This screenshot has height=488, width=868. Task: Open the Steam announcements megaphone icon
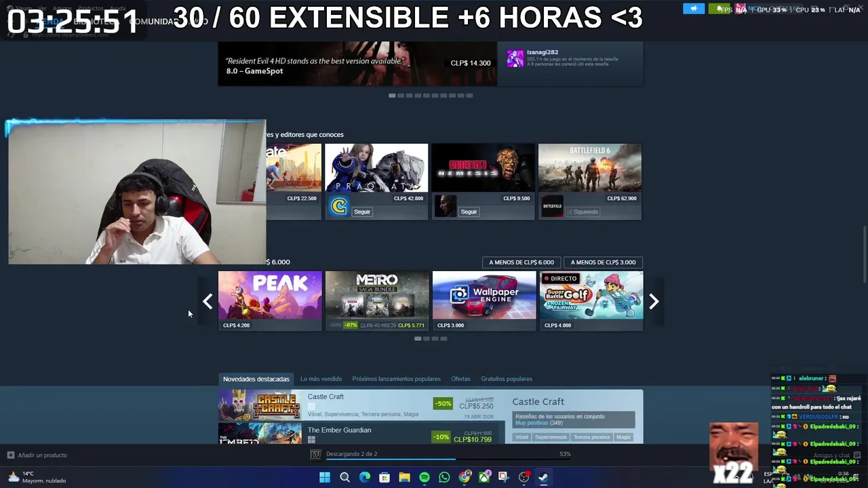coord(694,9)
